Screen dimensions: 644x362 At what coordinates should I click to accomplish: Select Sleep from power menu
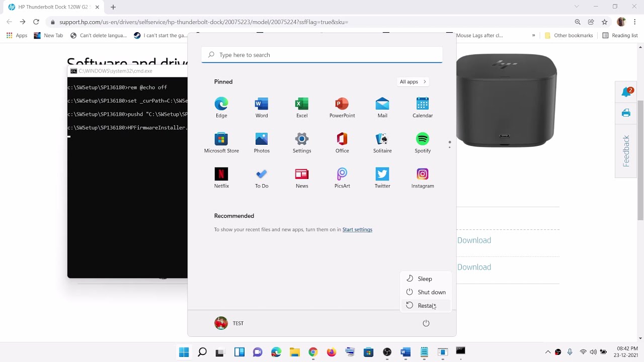pos(426,279)
